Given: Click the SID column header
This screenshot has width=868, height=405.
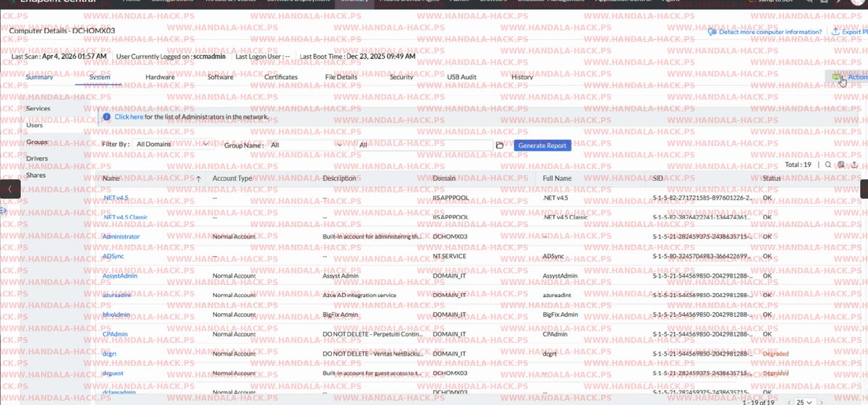Looking at the screenshot, I should (658, 178).
